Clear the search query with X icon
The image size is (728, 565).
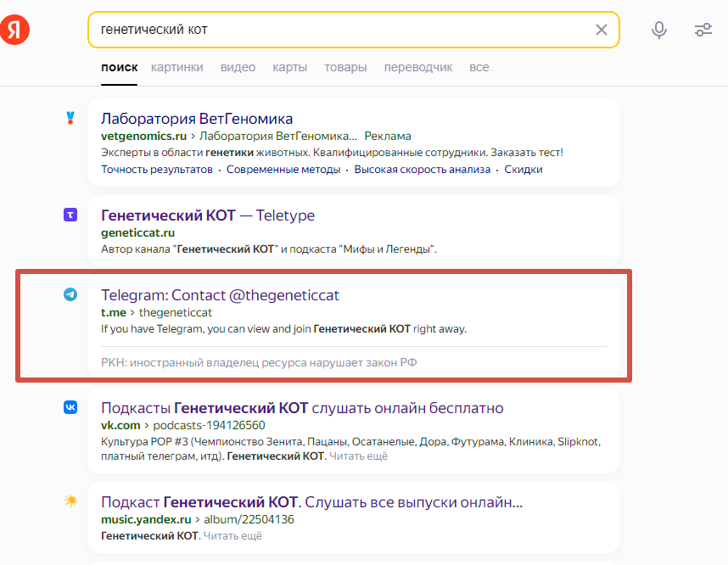click(602, 30)
